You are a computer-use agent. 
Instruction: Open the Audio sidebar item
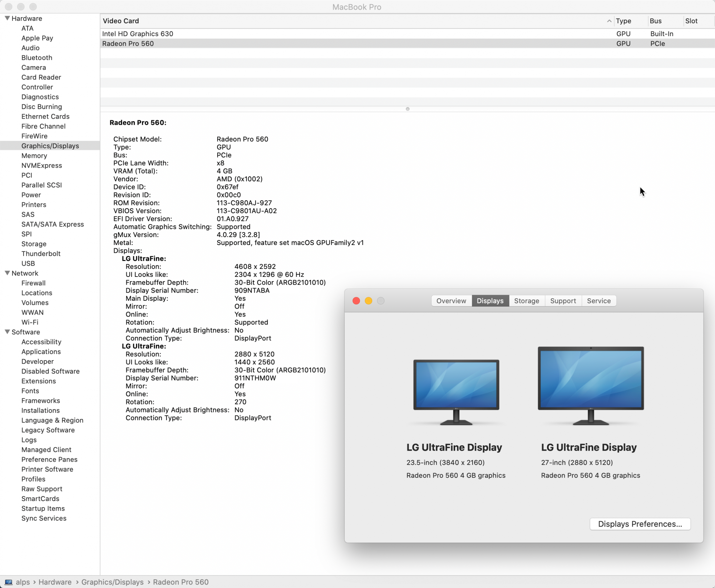[x=30, y=48]
